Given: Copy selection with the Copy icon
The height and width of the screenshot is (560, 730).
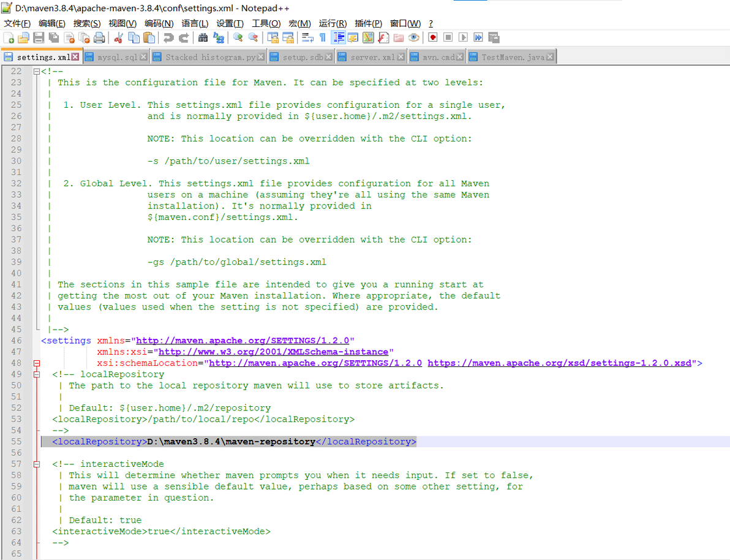Looking at the screenshot, I should (x=134, y=38).
